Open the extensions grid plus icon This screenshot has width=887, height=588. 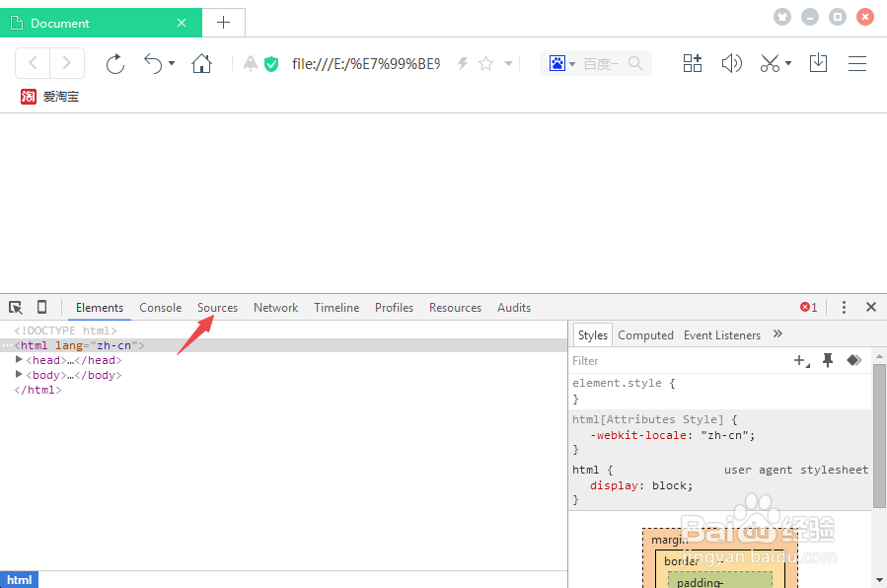693,63
